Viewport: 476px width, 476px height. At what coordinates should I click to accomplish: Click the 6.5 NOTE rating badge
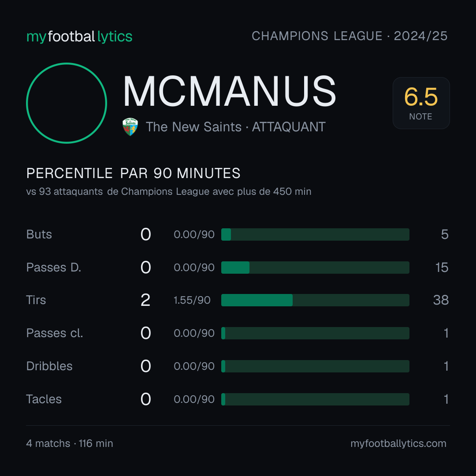pos(421,103)
